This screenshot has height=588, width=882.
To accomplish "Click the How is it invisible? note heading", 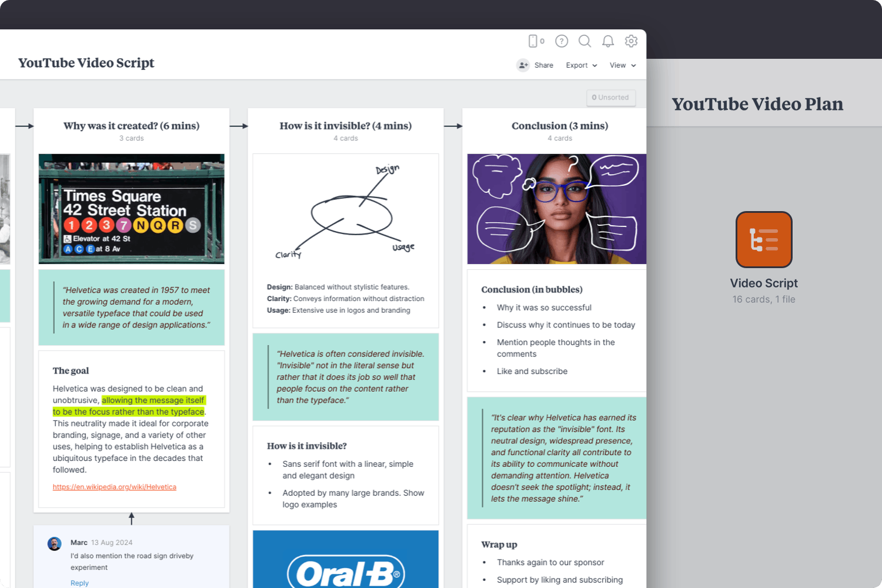I will click(307, 446).
